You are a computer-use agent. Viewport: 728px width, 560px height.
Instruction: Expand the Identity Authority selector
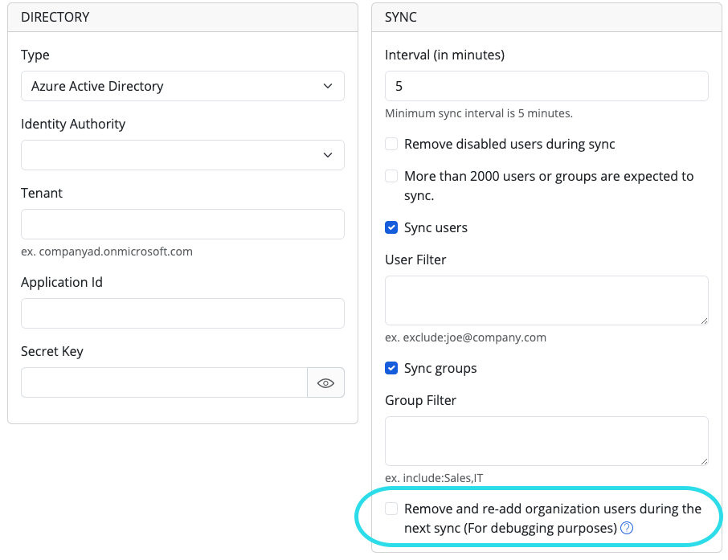[x=182, y=155]
